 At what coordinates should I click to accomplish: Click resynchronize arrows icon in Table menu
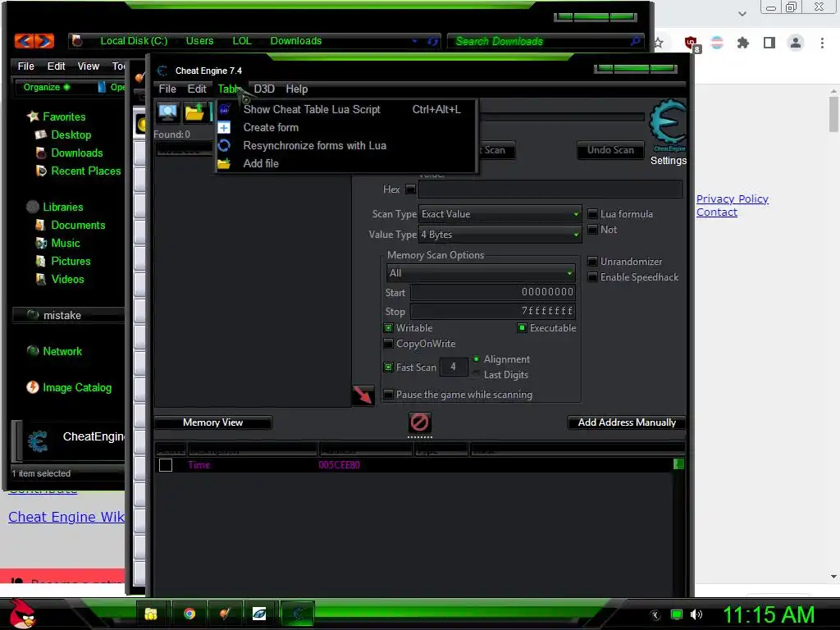(x=224, y=146)
